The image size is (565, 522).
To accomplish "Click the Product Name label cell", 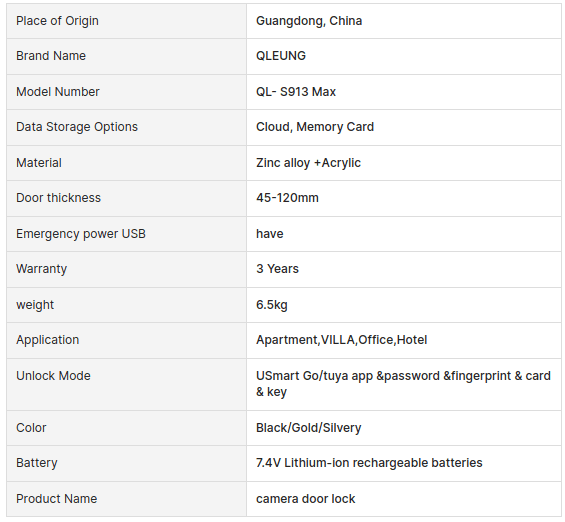I will point(126,499).
